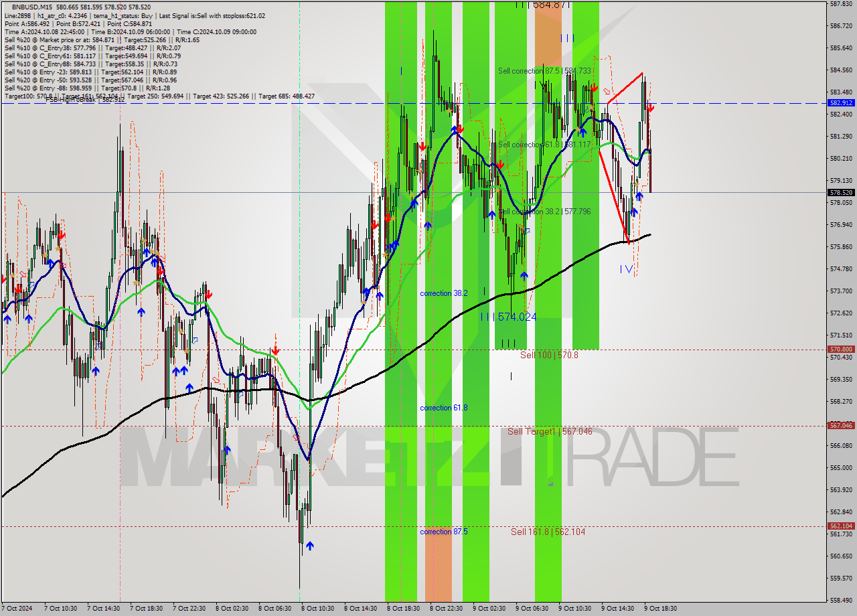Click the 'I I I 574.024' wave label
Image resolution: width=857 pixels, height=616 pixels.
click(508, 317)
